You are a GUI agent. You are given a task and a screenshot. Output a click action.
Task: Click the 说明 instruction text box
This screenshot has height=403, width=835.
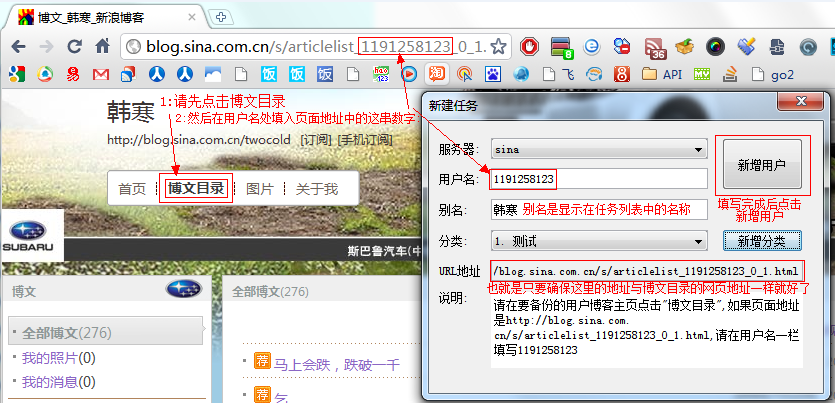point(646,329)
